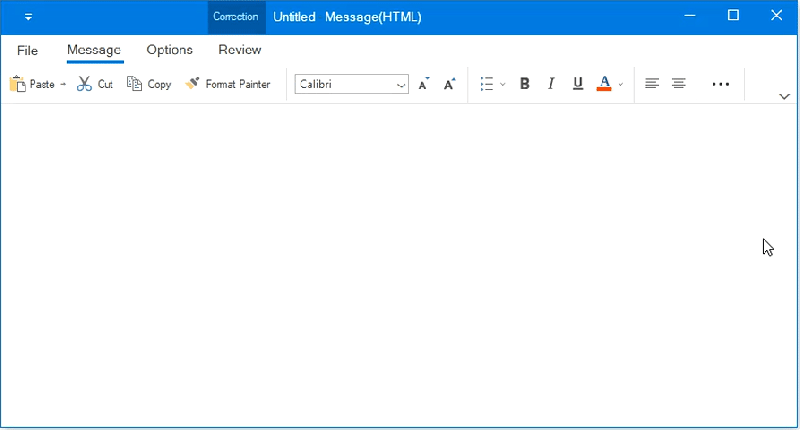
Task: Expand the bullet list style dropdown
Action: [x=503, y=85]
